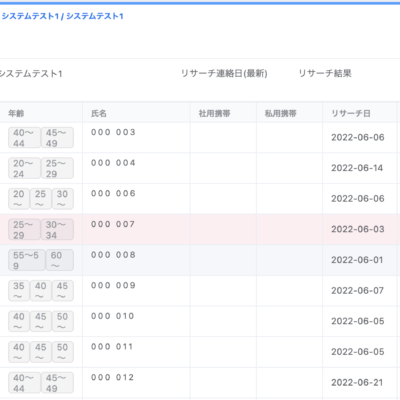Click the research date 2022-06-14

[x=357, y=168]
